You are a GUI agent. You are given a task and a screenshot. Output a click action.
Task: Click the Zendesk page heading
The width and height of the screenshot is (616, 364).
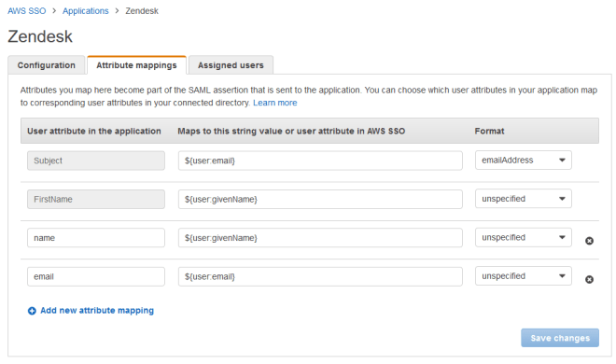pos(40,36)
